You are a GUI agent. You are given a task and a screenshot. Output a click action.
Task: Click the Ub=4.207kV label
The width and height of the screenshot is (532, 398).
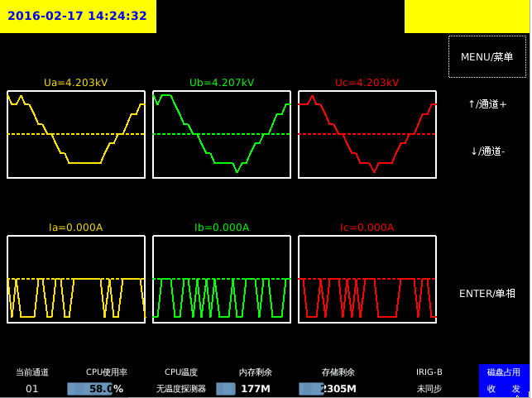coord(222,83)
